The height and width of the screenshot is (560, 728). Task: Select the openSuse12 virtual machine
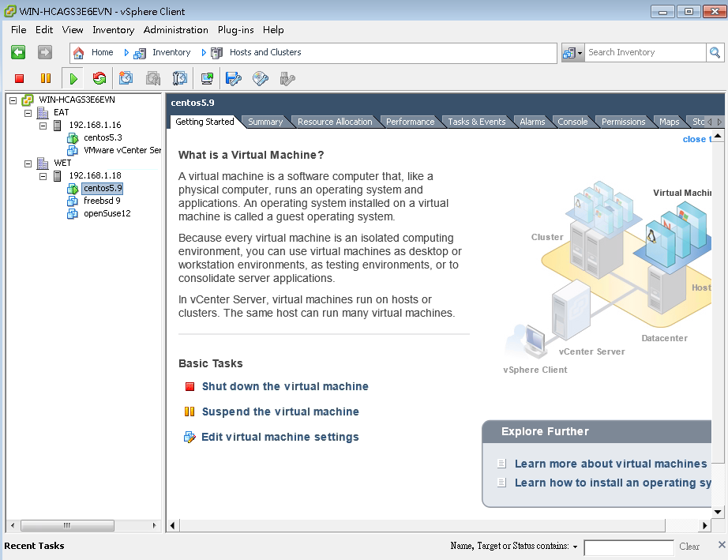click(x=107, y=213)
